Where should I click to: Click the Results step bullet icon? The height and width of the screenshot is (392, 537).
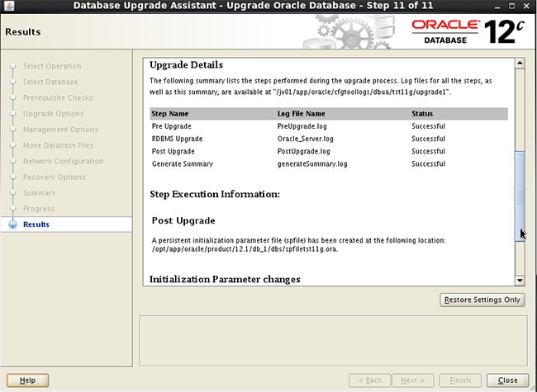point(13,224)
